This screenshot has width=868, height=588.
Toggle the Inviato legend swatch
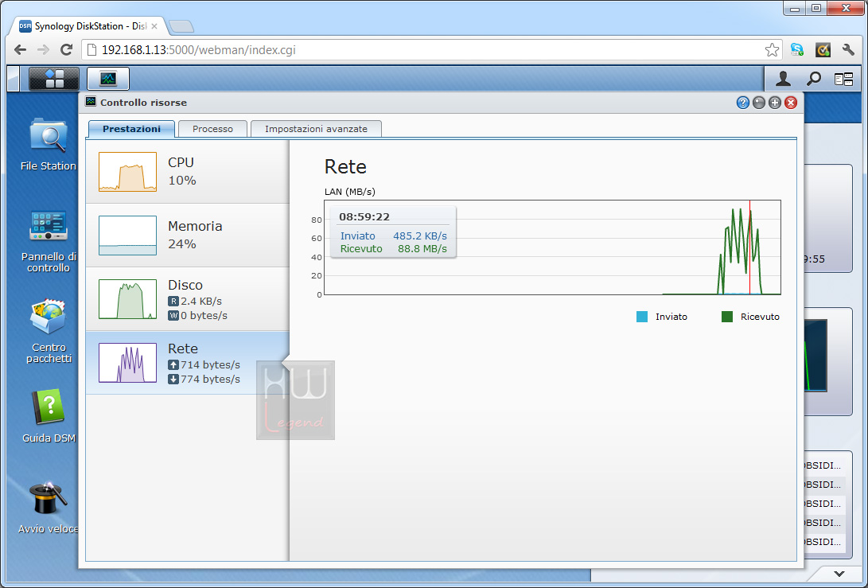click(x=641, y=317)
